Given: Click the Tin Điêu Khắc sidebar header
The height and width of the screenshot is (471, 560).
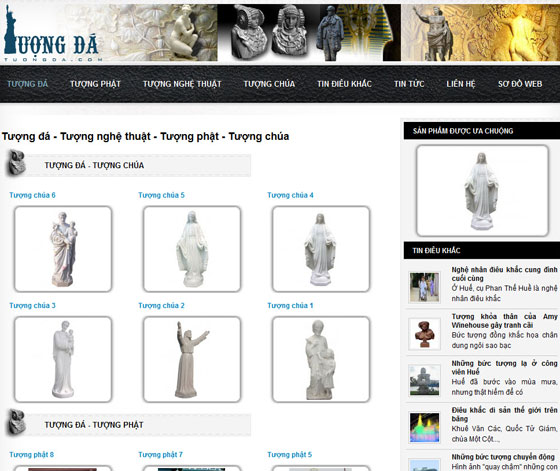Looking at the screenshot, I should [482, 250].
